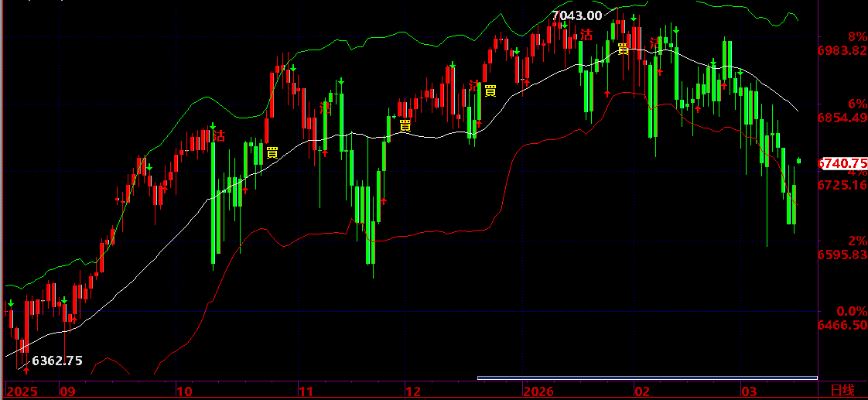Click the 6362.75 low price label

(57, 361)
